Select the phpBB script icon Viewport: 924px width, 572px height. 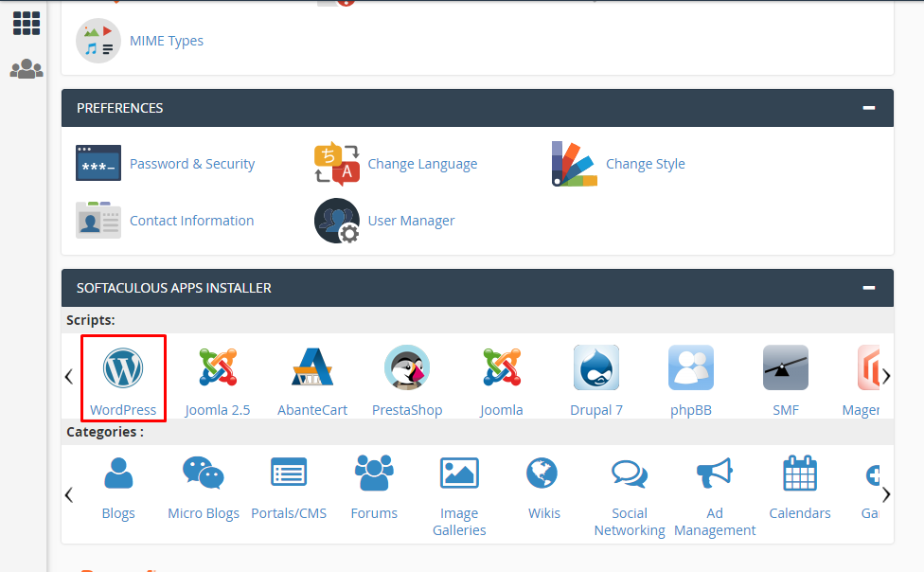(691, 367)
